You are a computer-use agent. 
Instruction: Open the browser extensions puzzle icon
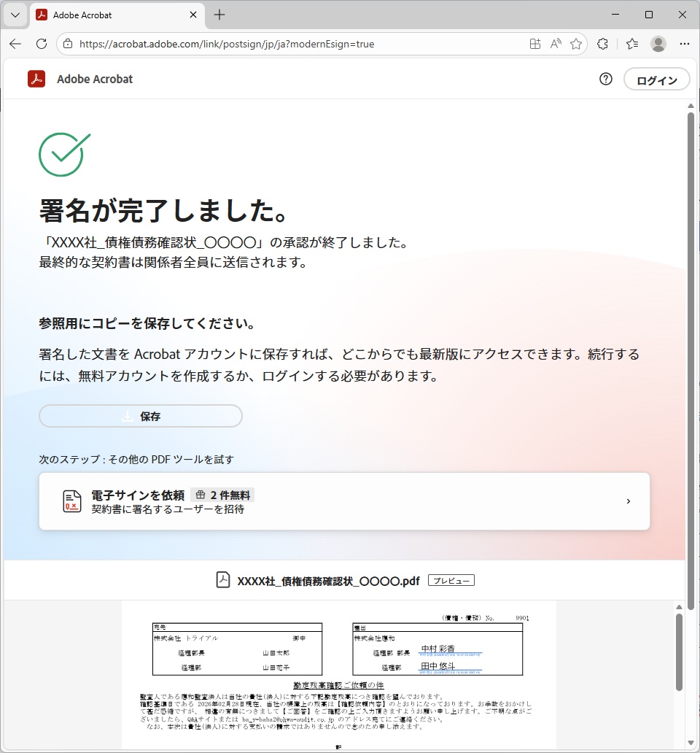click(x=602, y=44)
